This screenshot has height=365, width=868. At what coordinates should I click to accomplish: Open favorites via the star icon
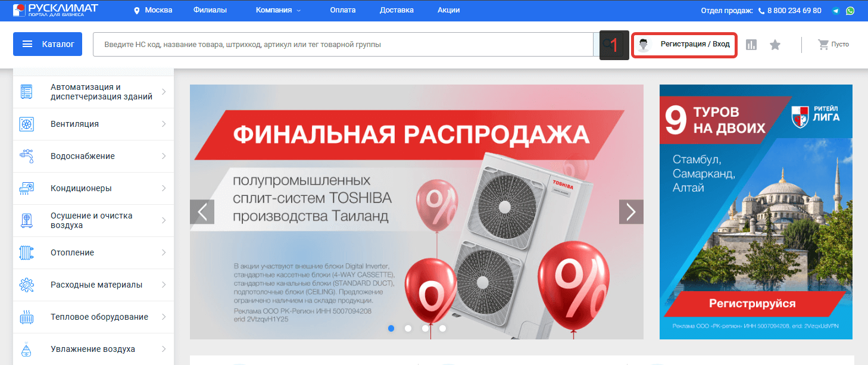point(775,45)
